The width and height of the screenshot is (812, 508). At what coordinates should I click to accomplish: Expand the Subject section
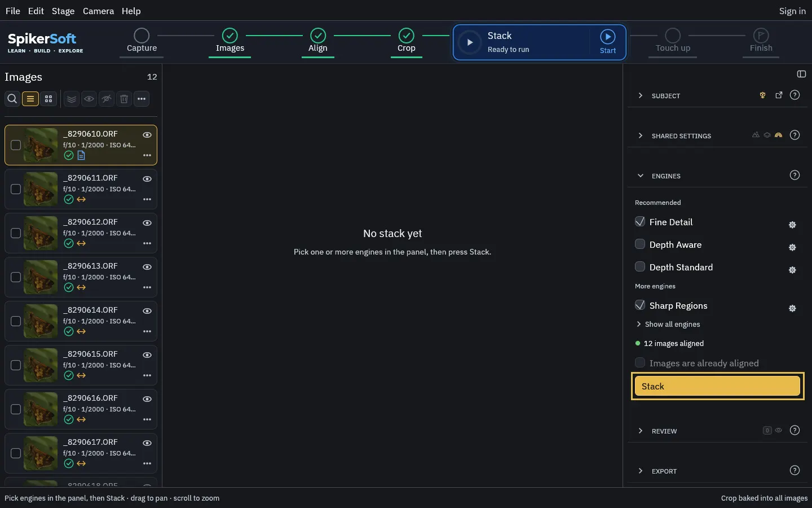click(x=640, y=95)
